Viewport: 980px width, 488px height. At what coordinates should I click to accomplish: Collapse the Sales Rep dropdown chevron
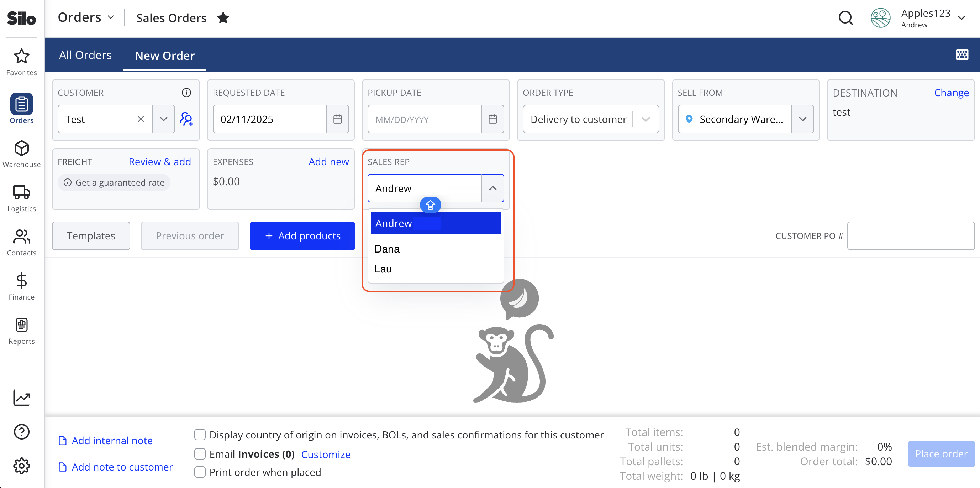coord(492,188)
